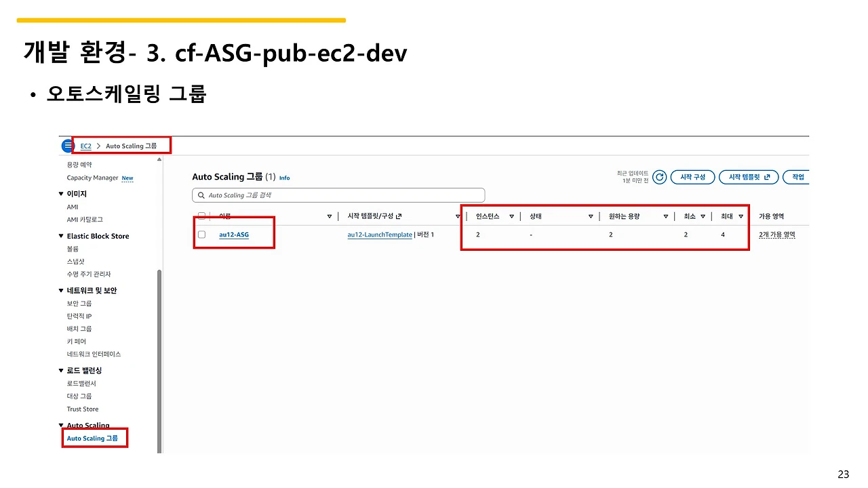
Task: Open the au12-LaunchTemplate link
Action: [380, 235]
